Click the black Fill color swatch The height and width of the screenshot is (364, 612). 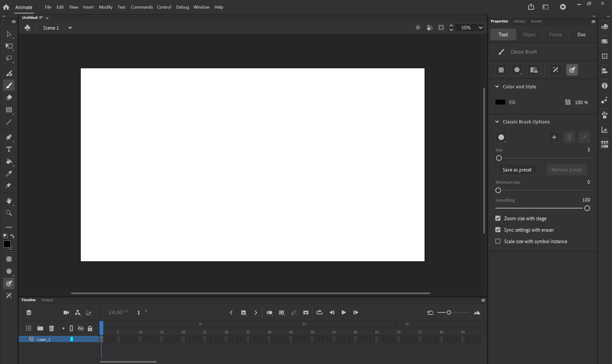(500, 102)
